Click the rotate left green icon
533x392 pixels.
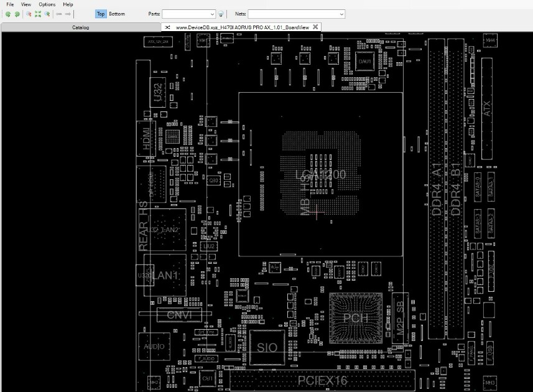tap(8, 14)
